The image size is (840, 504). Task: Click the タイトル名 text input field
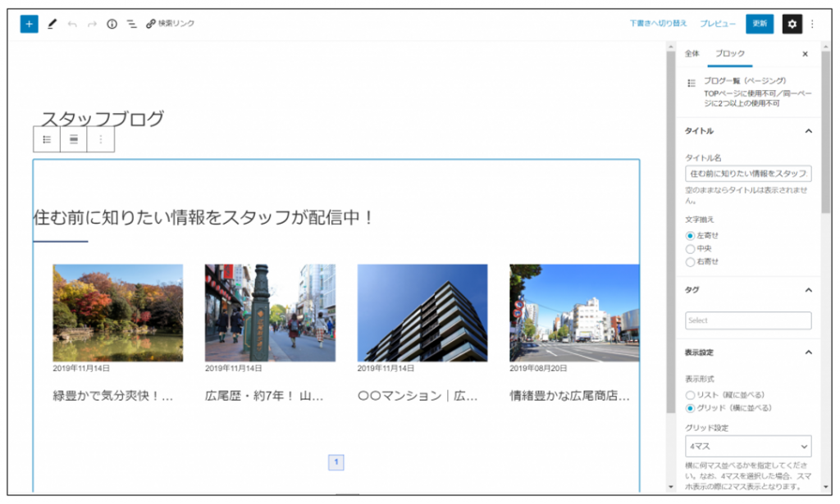coord(748,174)
